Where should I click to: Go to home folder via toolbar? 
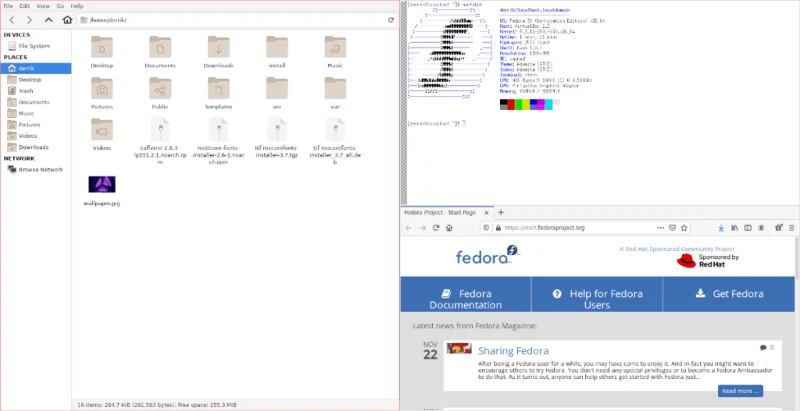(67, 20)
